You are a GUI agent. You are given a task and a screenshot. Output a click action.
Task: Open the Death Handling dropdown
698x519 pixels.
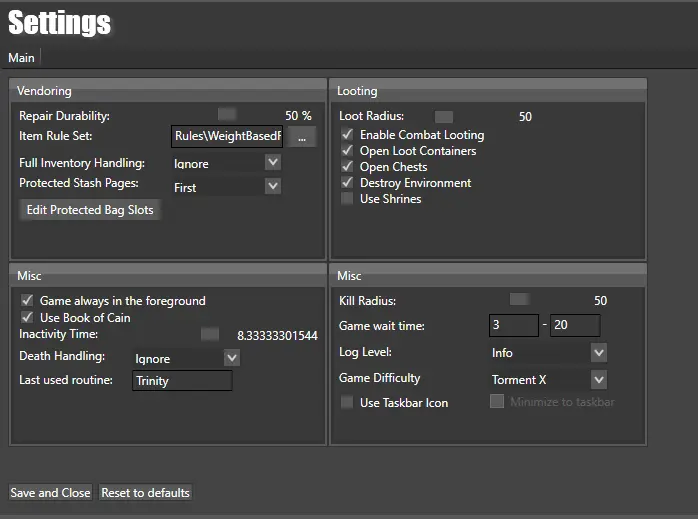click(186, 358)
